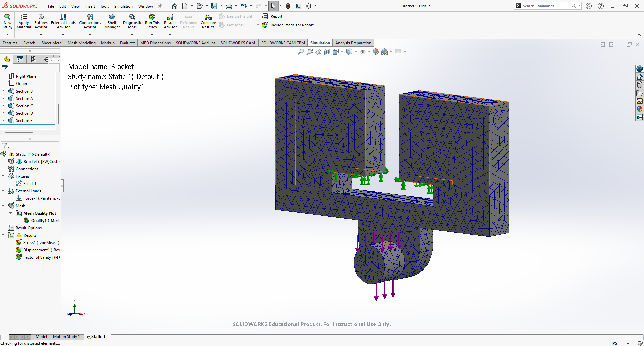This screenshot has height=346, width=644.
Task: Click the greyed-out Design Insight button
Action: click(x=236, y=16)
